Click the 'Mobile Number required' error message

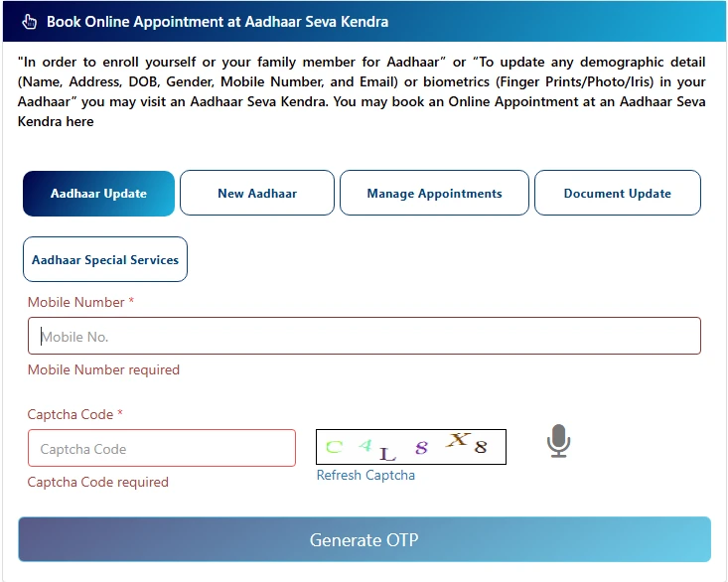pyautogui.click(x=103, y=369)
